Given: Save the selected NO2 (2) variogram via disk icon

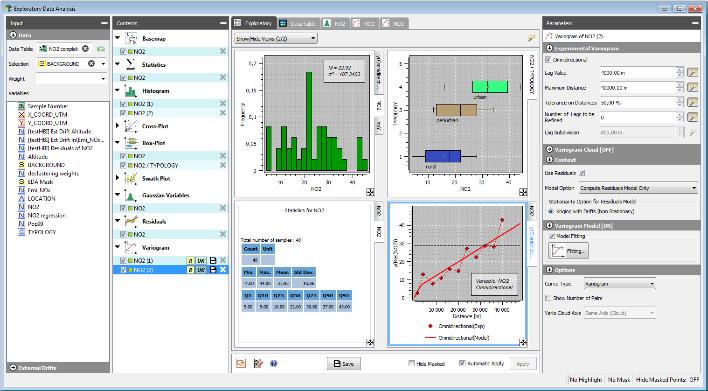Looking at the screenshot, I should 213,270.
